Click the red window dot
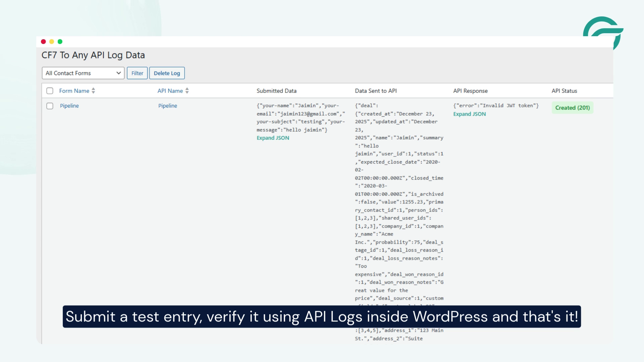 click(43, 41)
